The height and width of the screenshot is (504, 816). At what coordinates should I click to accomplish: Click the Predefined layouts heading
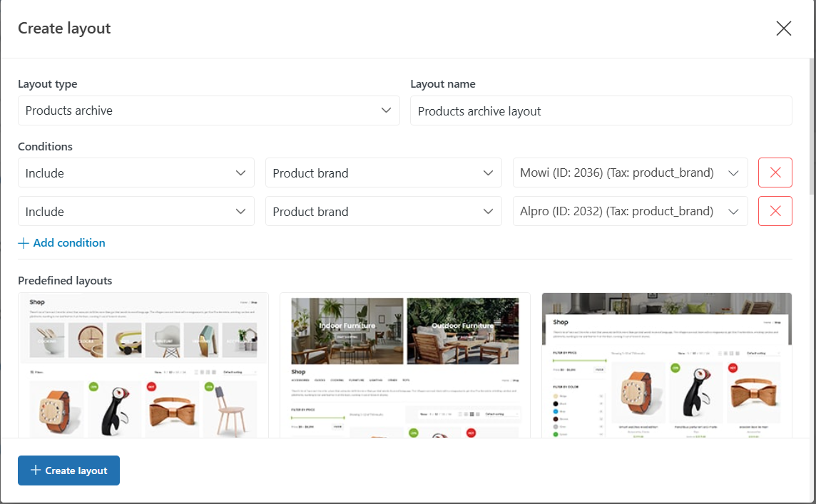(x=65, y=280)
